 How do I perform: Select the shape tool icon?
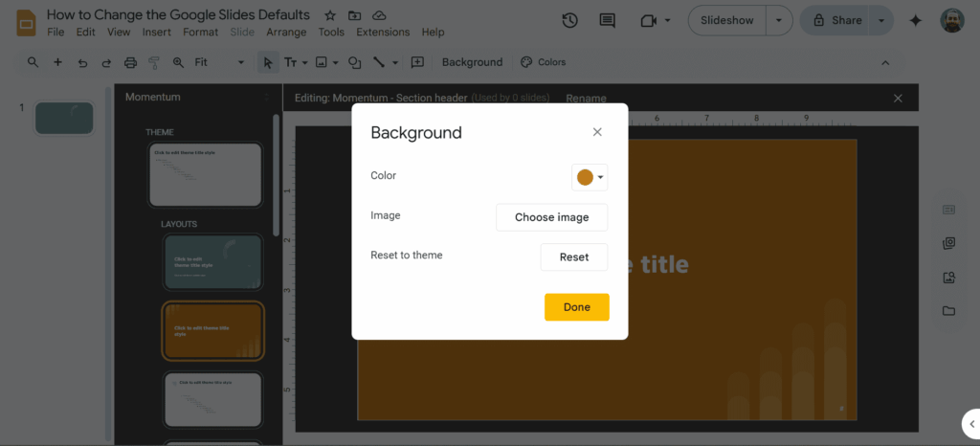click(354, 62)
